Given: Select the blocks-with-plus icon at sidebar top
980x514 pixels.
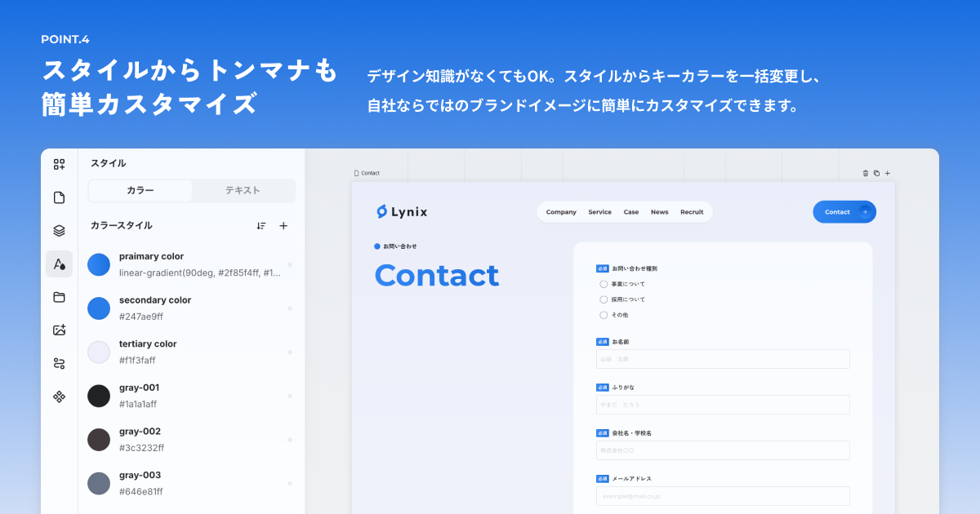Looking at the screenshot, I should click(59, 164).
